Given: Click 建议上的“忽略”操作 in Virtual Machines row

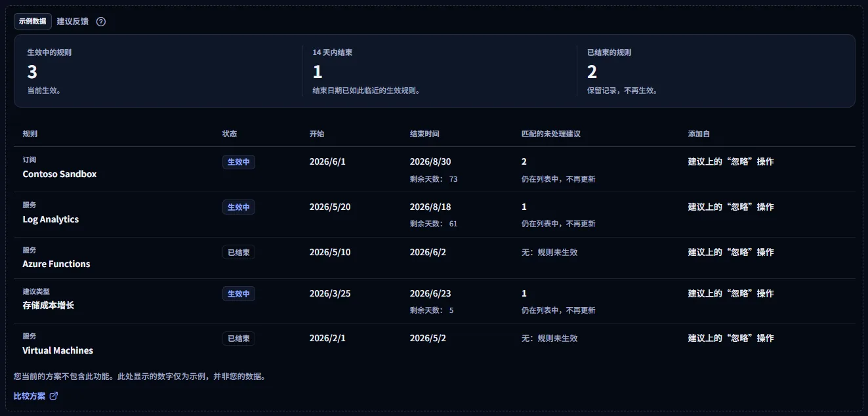Looking at the screenshot, I should click(731, 338).
